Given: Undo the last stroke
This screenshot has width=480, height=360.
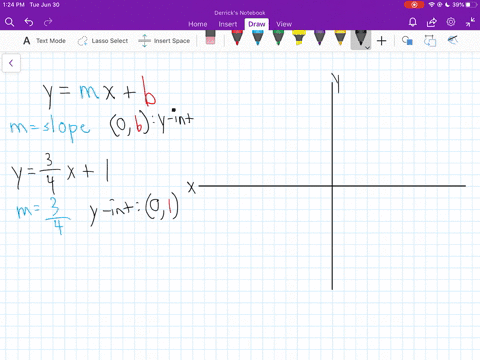Looking at the screenshot, I should (29, 22).
